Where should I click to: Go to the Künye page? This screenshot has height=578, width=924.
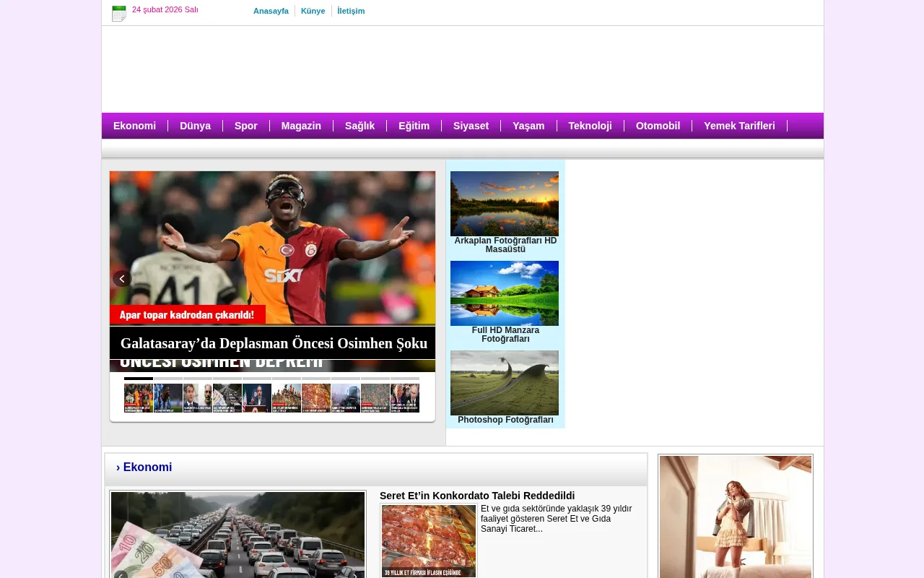[x=313, y=11]
